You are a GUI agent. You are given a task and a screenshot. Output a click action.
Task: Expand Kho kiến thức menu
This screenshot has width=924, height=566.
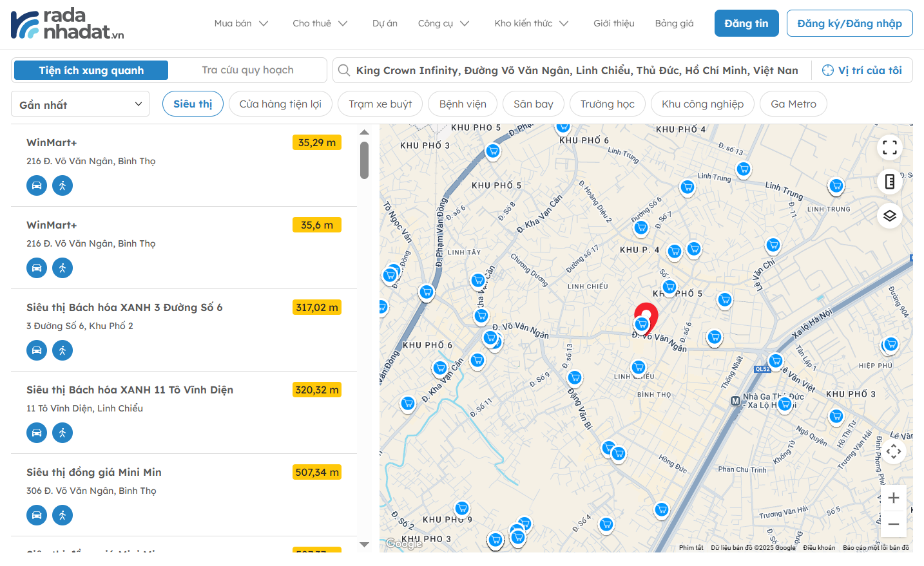[532, 23]
